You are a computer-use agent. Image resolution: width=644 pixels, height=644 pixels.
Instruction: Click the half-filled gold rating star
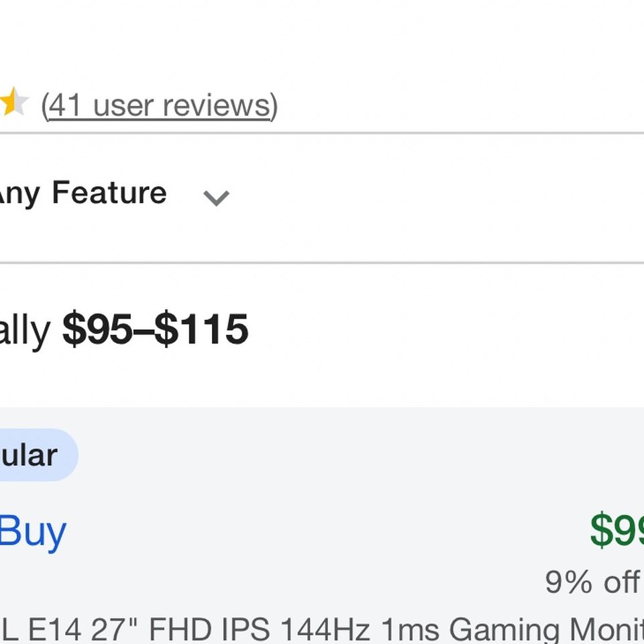(x=13, y=101)
